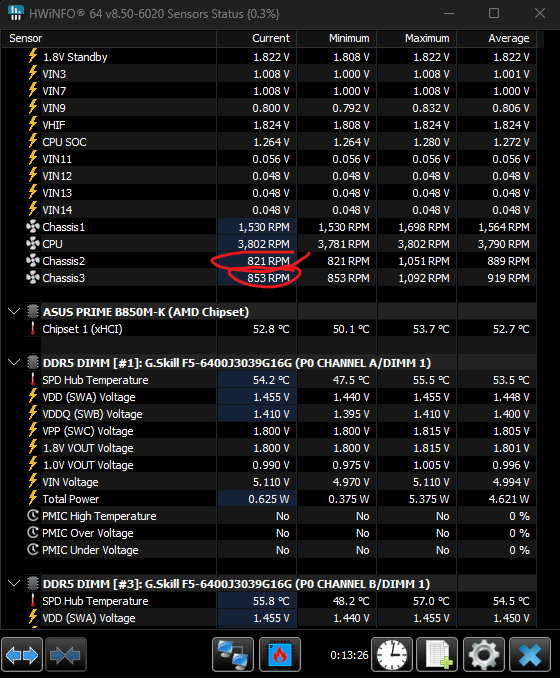Click the 1.8V Standby lightning icon

(33, 56)
